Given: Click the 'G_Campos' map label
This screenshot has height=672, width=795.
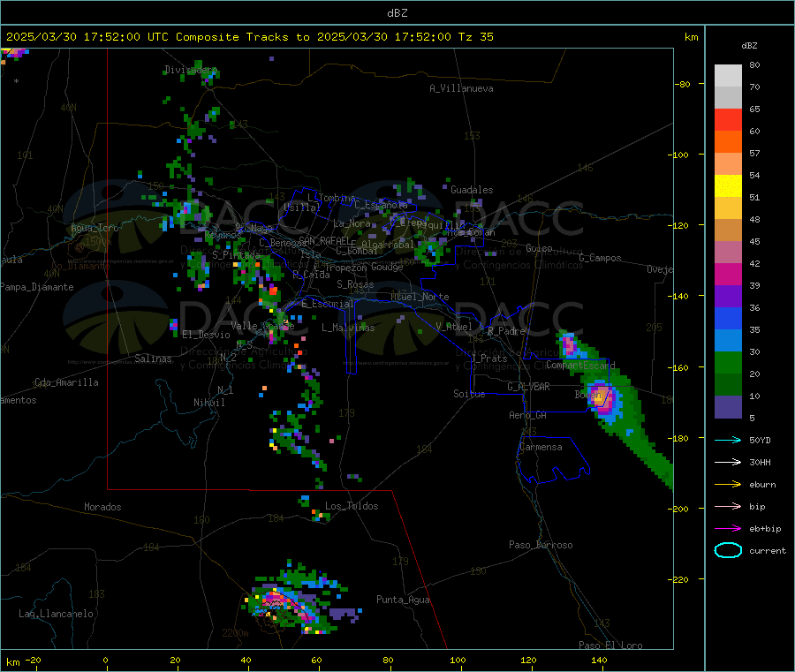Looking at the screenshot, I should point(600,258).
